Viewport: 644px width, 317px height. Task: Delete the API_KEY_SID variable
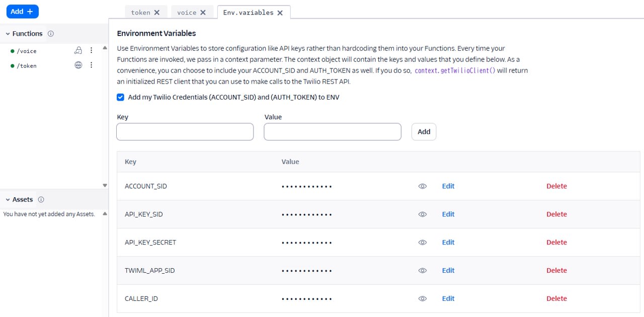556,214
